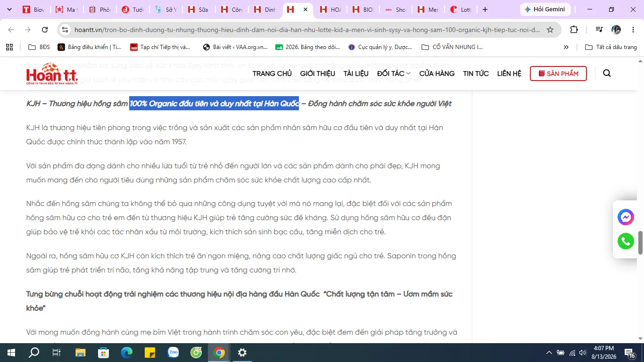Open the Bài viết VAA.org.vn bookmark

(x=235, y=47)
